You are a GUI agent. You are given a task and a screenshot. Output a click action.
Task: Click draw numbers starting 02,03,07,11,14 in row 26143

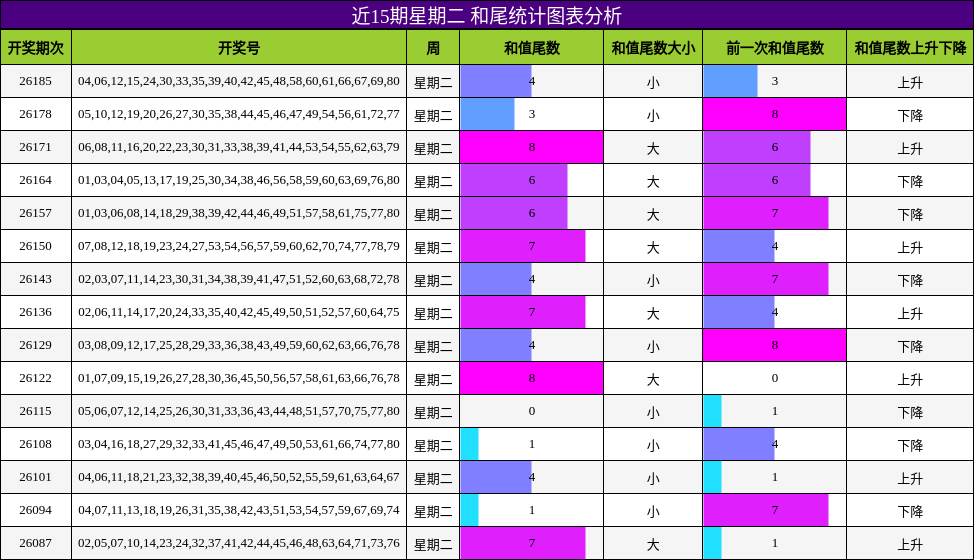239,279
